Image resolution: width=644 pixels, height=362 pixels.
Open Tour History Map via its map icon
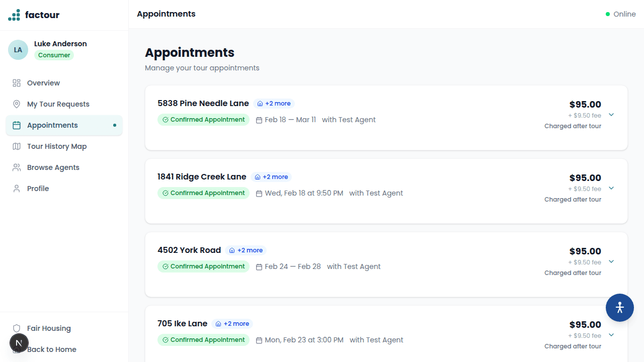[x=16, y=146]
